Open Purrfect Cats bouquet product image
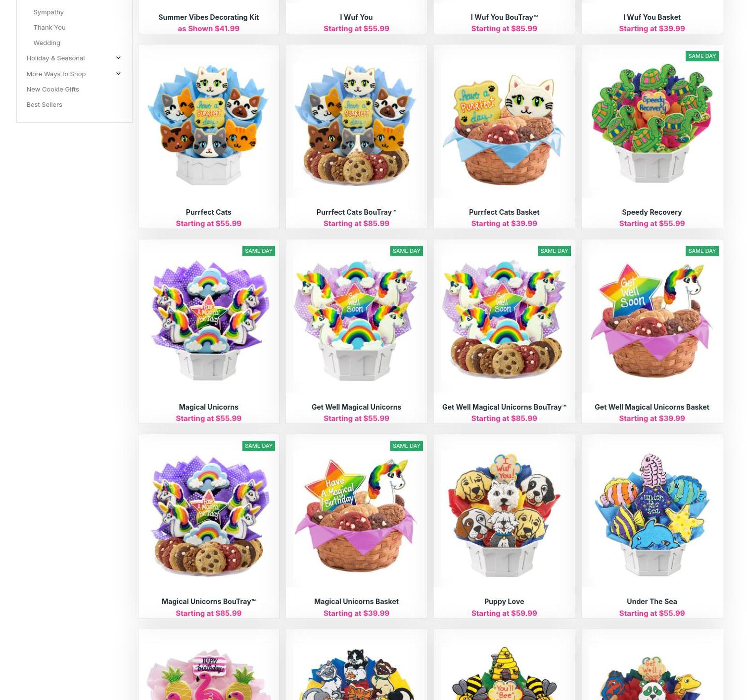Image resolution: width=747 pixels, height=700 pixels. pos(208,124)
